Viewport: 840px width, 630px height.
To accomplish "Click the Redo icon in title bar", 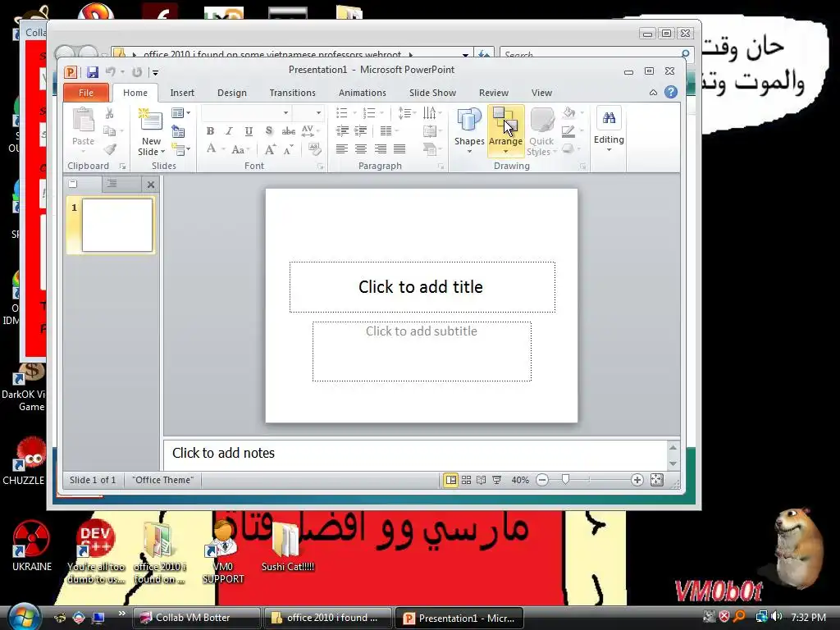I will 137,72.
